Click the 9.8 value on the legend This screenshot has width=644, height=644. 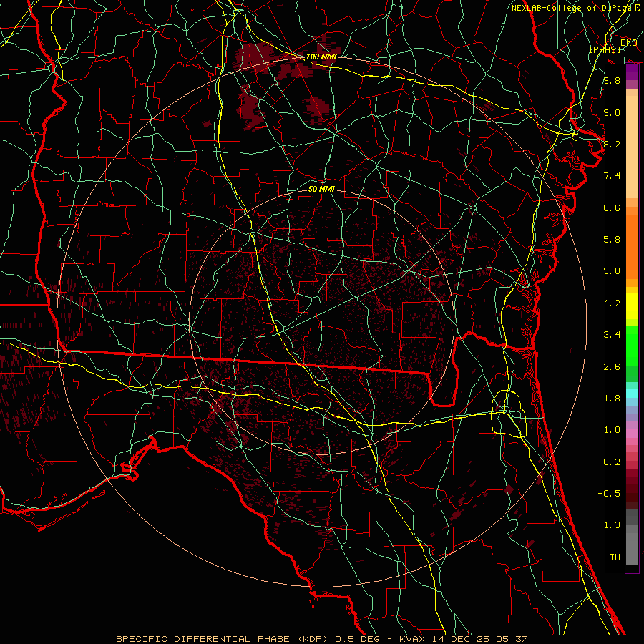click(611, 81)
